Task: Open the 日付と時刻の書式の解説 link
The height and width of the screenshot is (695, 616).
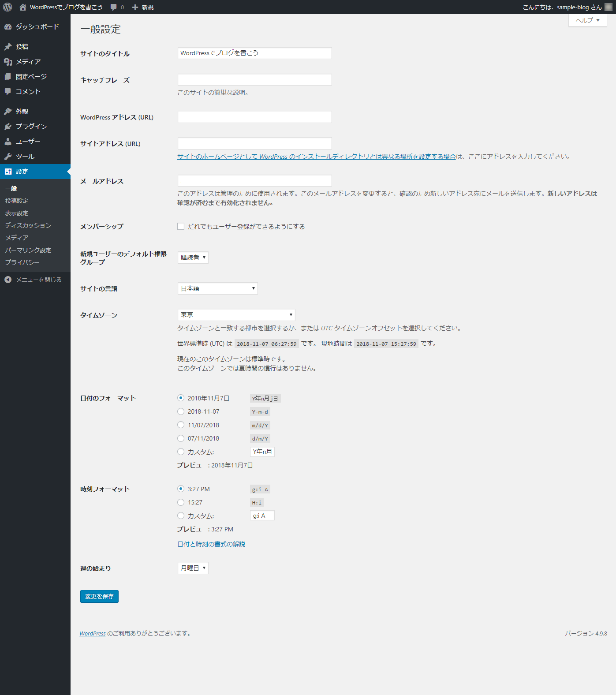Action: [x=211, y=544]
